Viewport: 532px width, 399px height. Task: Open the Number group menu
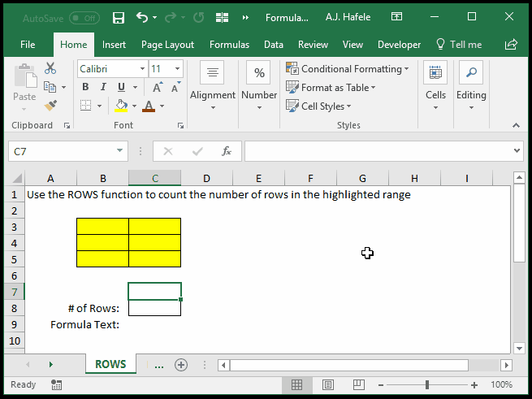[259, 85]
